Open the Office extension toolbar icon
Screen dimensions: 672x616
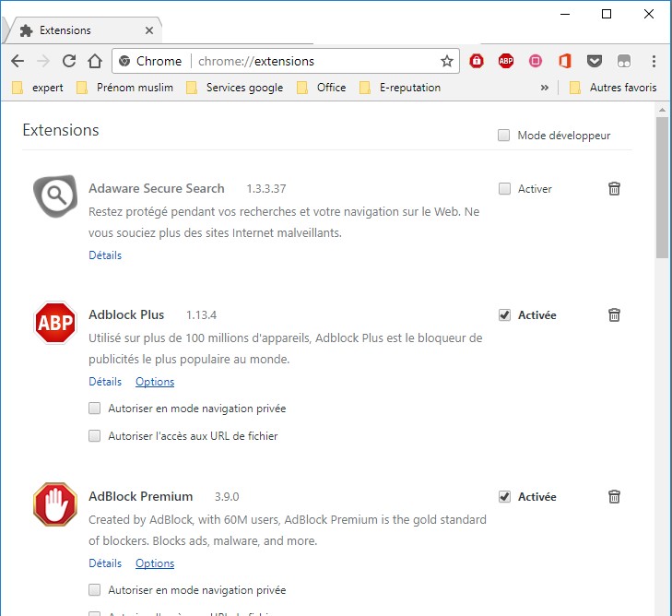(x=565, y=61)
